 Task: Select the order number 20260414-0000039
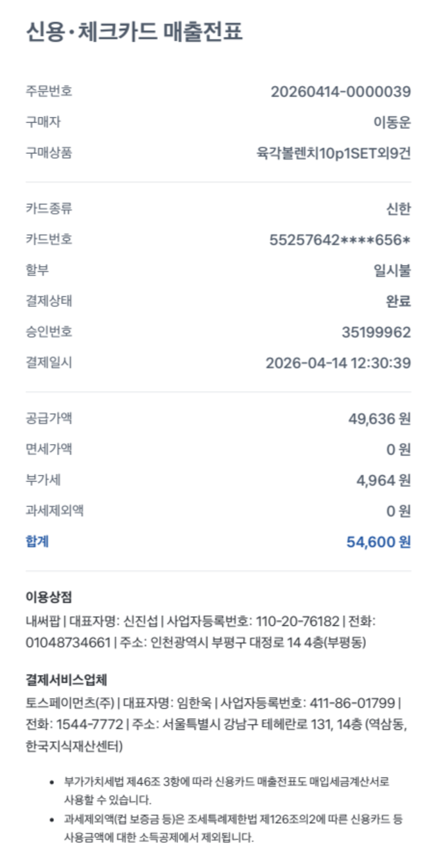[x=340, y=92]
